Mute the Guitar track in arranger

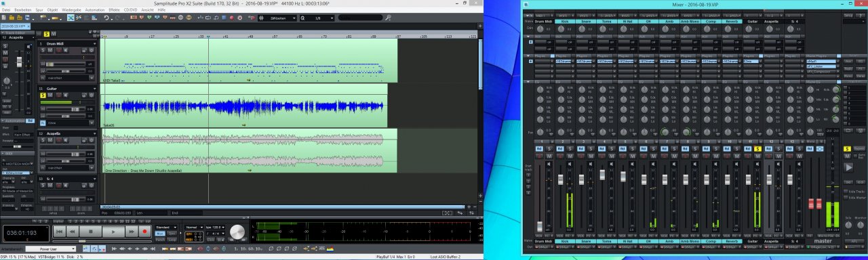[x=50, y=95]
